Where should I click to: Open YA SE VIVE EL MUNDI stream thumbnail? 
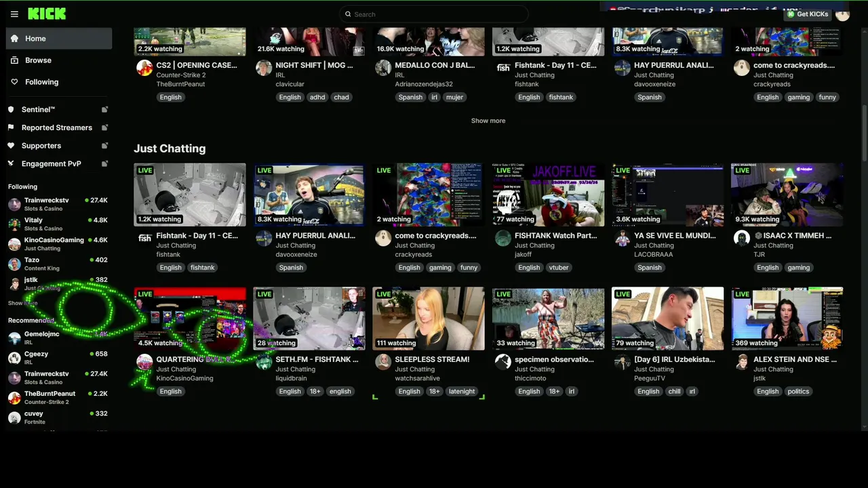click(x=667, y=195)
